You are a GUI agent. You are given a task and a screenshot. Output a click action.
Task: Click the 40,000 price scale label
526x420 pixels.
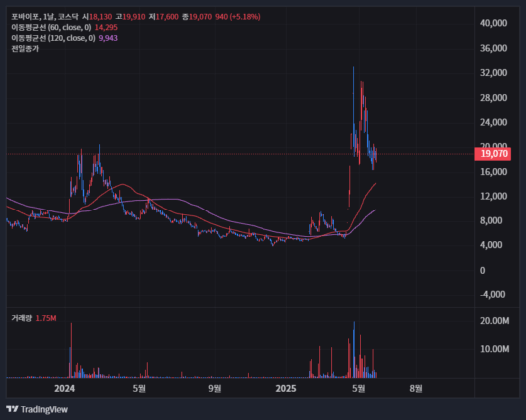pyautogui.click(x=493, y=23)
